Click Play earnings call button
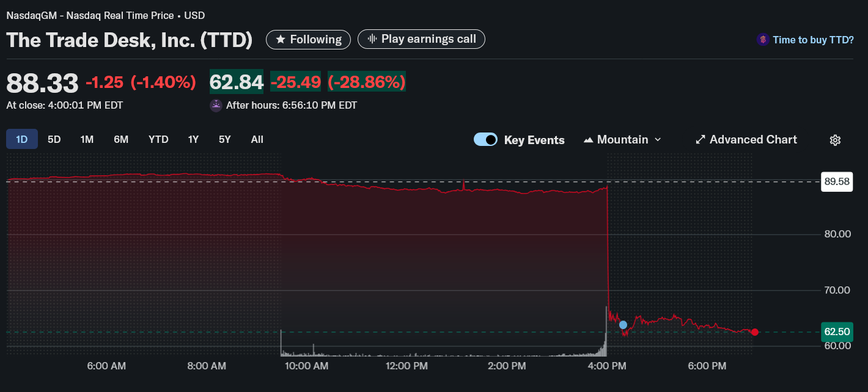 tap(421, 39)
